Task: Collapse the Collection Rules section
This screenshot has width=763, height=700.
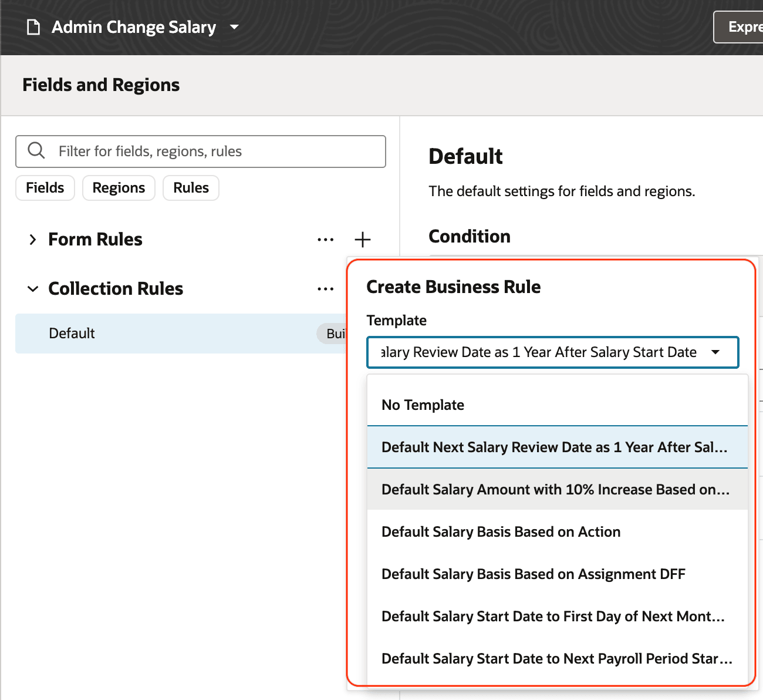Action: [x=33, y=288]
